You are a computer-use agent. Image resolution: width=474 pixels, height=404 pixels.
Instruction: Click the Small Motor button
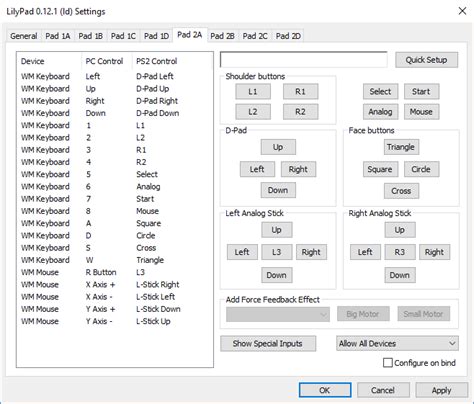(x=424, y=314)
